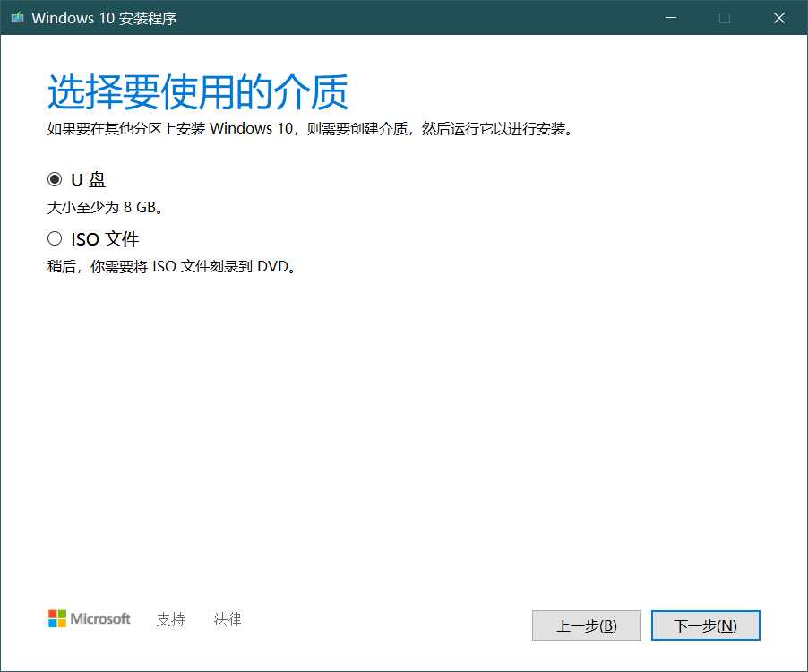
Task: Click the heading 选择要使用的介质
Action: click(x=198, y=91)
